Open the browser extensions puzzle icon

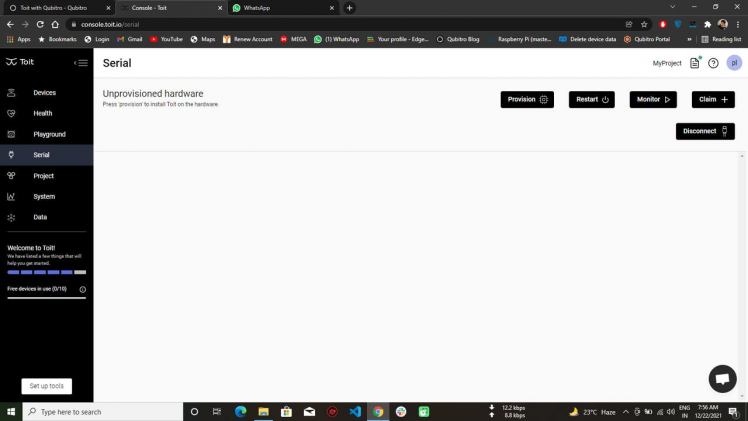(707, 24)
